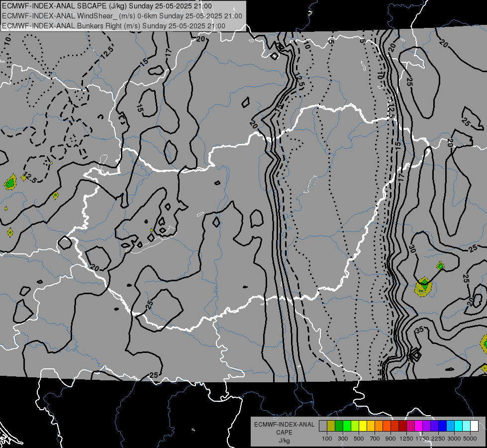The height and width of the screenshot is (448, 487).
Task: Click the bright magenta legend swatch
Action: click(419, 426)
